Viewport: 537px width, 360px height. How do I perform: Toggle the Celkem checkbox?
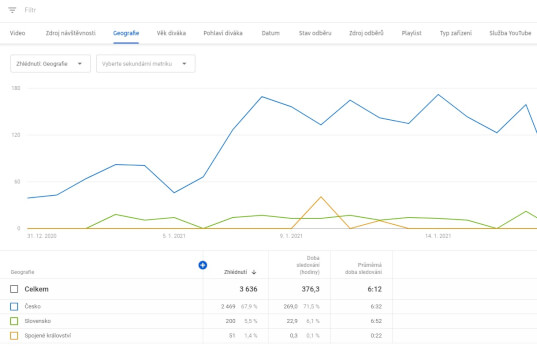click(x=14, y=289)
